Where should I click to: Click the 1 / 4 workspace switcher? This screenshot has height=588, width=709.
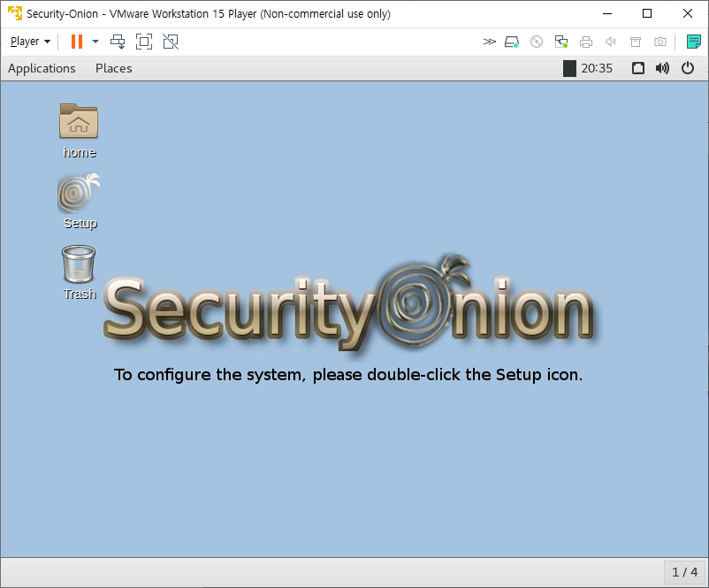coord(684,572)
